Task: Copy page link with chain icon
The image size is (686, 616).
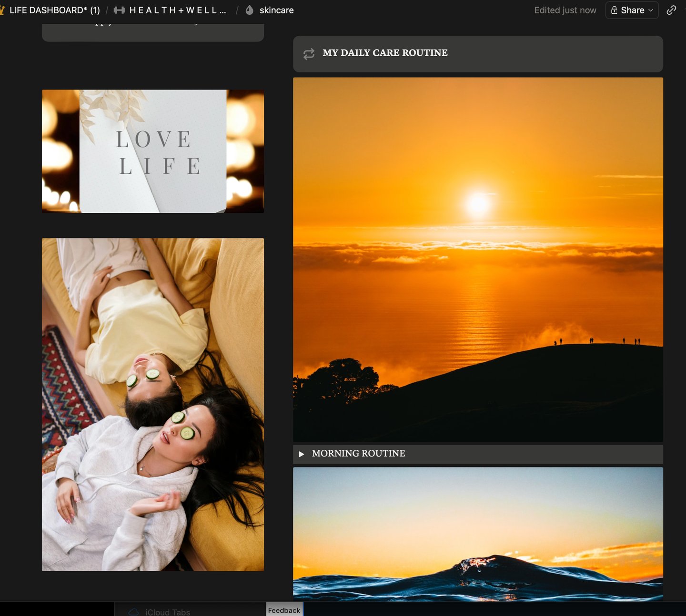Action: pyautogui.click(x=671, y=10)
